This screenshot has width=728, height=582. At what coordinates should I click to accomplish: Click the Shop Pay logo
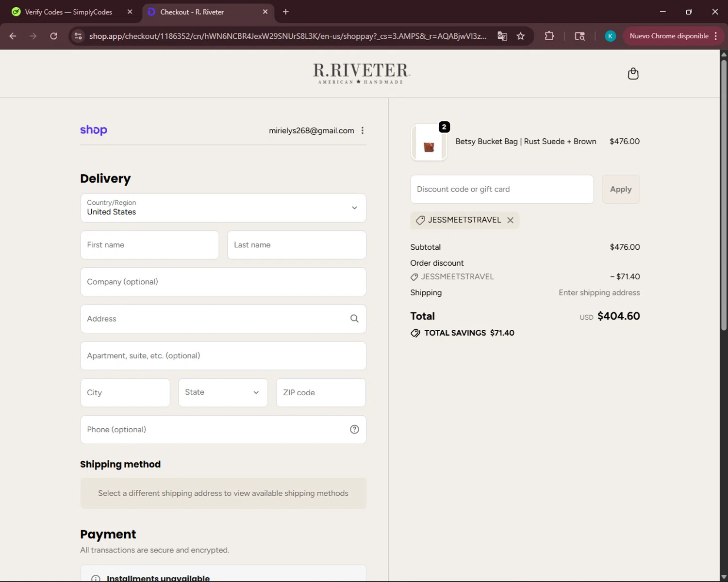(94, 130)
